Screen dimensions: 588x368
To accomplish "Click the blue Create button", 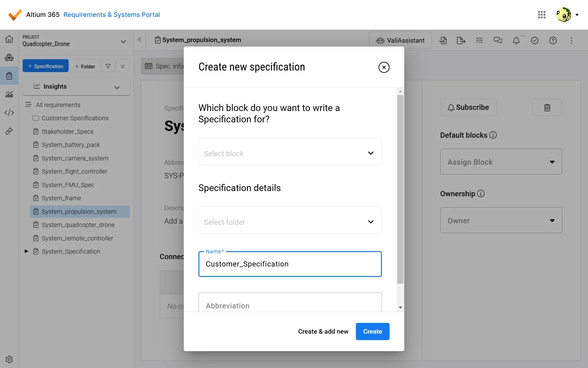I will click(x=372, y=332).
